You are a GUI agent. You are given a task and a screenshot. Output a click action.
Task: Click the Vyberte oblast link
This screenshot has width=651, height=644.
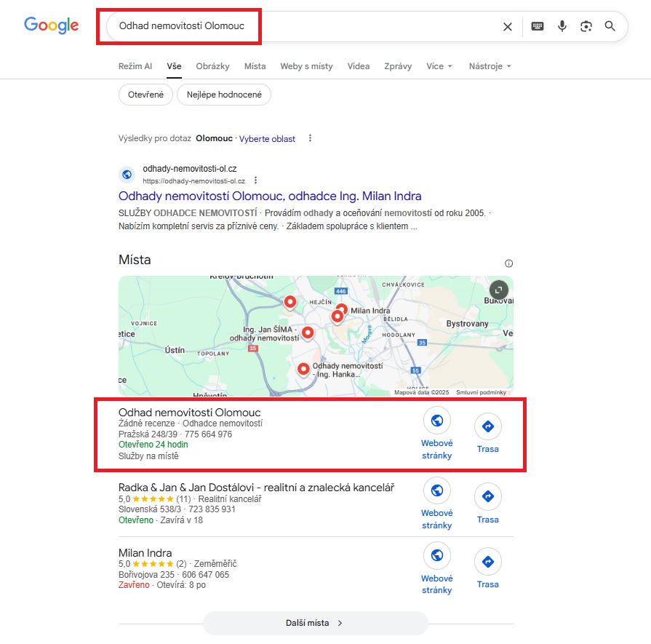(267, 138)
